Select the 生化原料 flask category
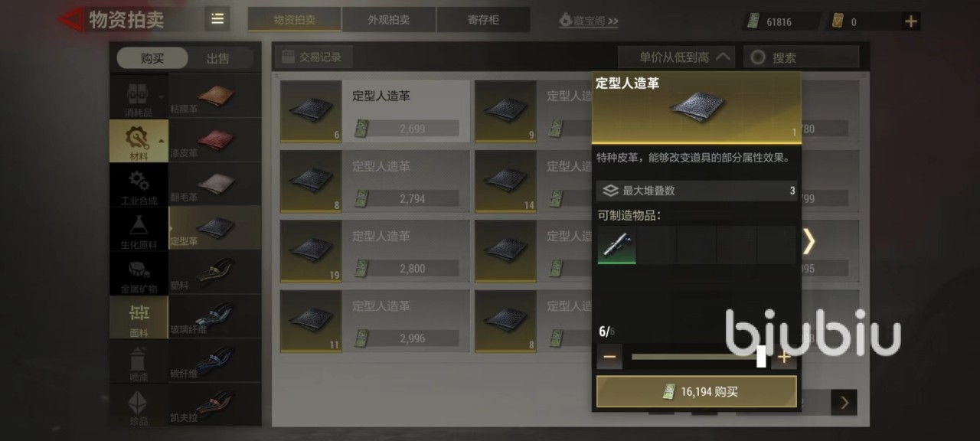 pyautogui.click(x=139, y=230)
